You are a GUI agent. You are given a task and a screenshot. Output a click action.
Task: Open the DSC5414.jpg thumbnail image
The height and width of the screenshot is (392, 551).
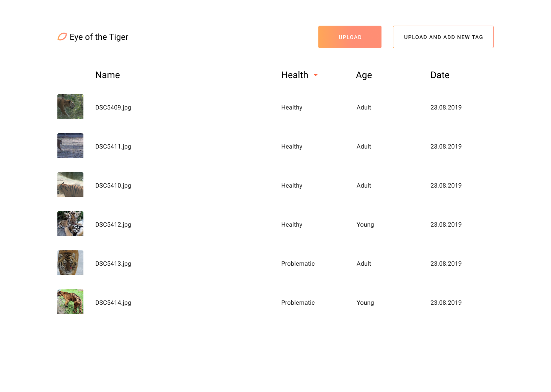(x=70, y=302)
